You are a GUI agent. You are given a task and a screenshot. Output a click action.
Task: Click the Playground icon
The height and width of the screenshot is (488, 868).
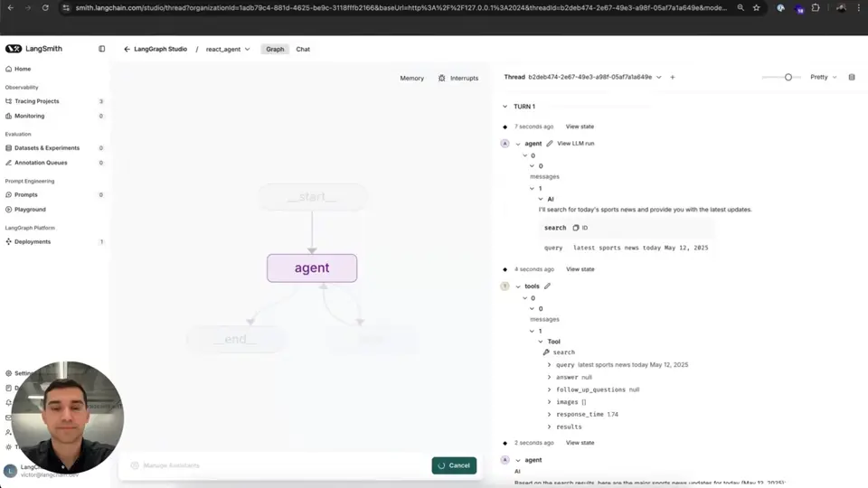coord(8,210)
